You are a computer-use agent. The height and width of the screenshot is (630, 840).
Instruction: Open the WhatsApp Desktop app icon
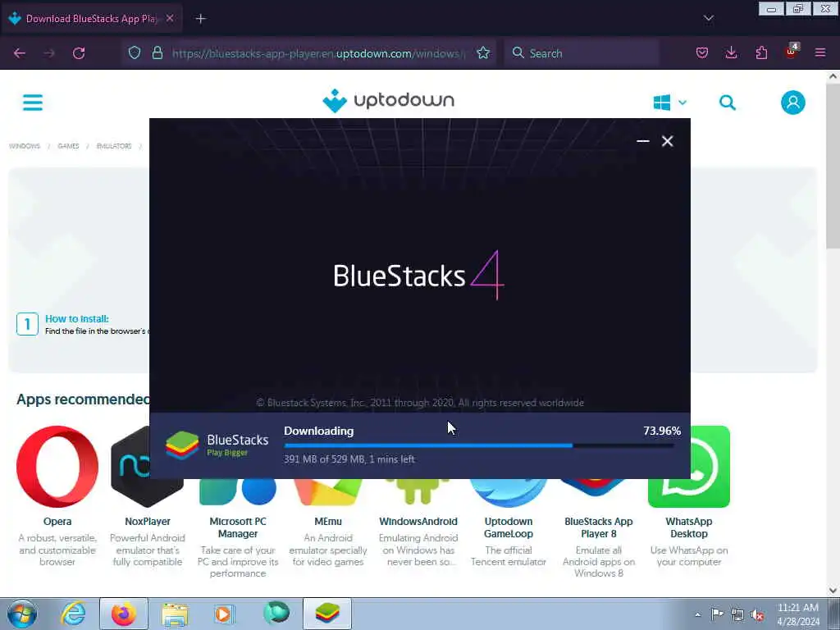(710, 467)
